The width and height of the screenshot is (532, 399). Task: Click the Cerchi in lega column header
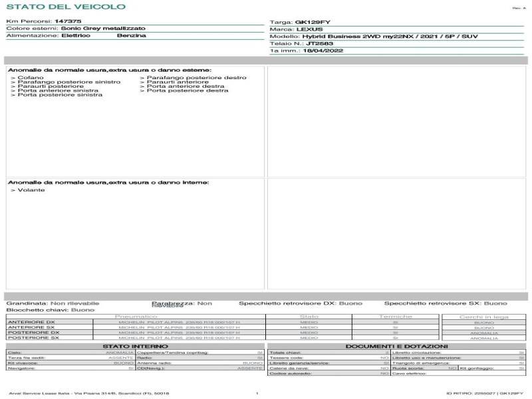click(483, 317)
